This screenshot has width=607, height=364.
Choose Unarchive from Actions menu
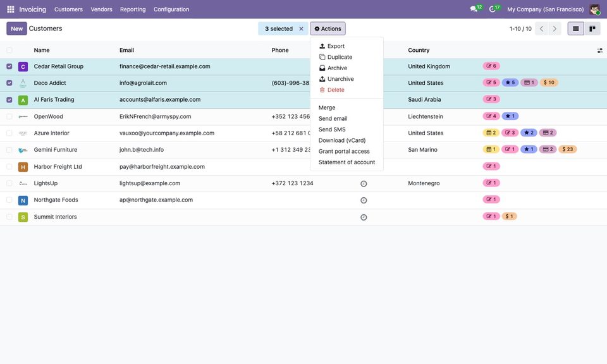pyautogui.click(x=346, y=79)
